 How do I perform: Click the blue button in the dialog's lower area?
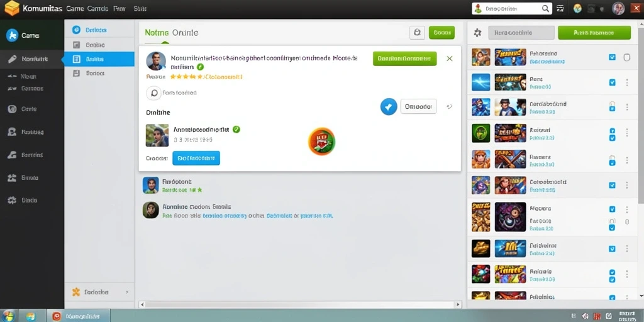click(196, 158)
